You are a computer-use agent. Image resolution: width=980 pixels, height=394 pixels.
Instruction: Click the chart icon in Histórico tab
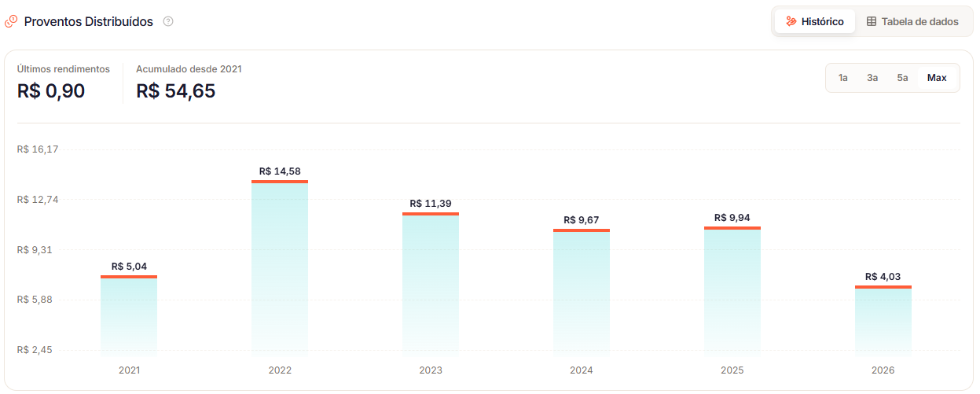[791, 21]
